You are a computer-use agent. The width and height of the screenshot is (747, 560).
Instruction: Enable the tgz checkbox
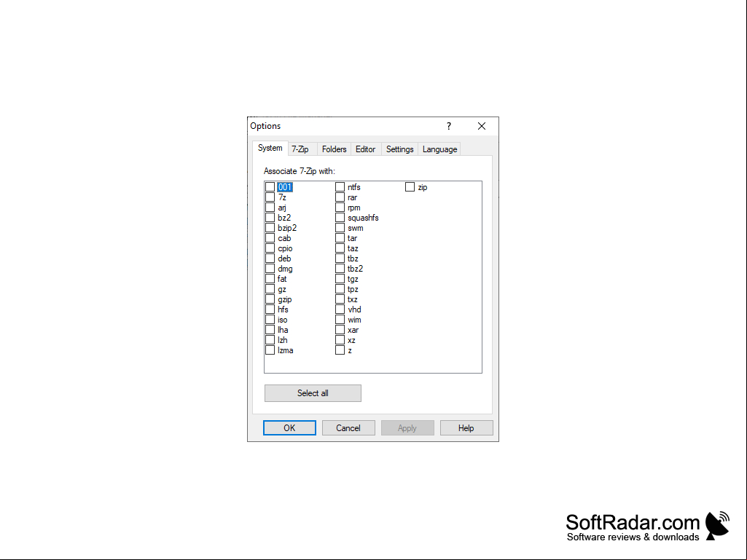pos(340,279)
